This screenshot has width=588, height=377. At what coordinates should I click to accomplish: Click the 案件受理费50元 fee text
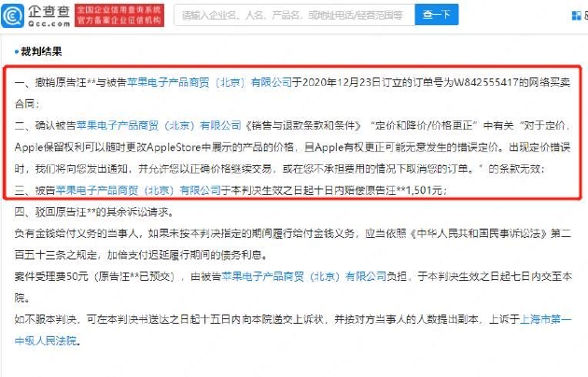click(x=51, y=276)
